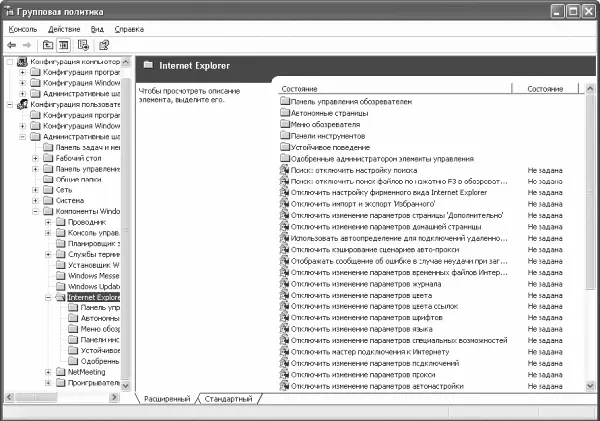Screen dimensions: 600x421
Task: Switch to the 'Стандартный' tab
Action: click(x=228, y=398)
